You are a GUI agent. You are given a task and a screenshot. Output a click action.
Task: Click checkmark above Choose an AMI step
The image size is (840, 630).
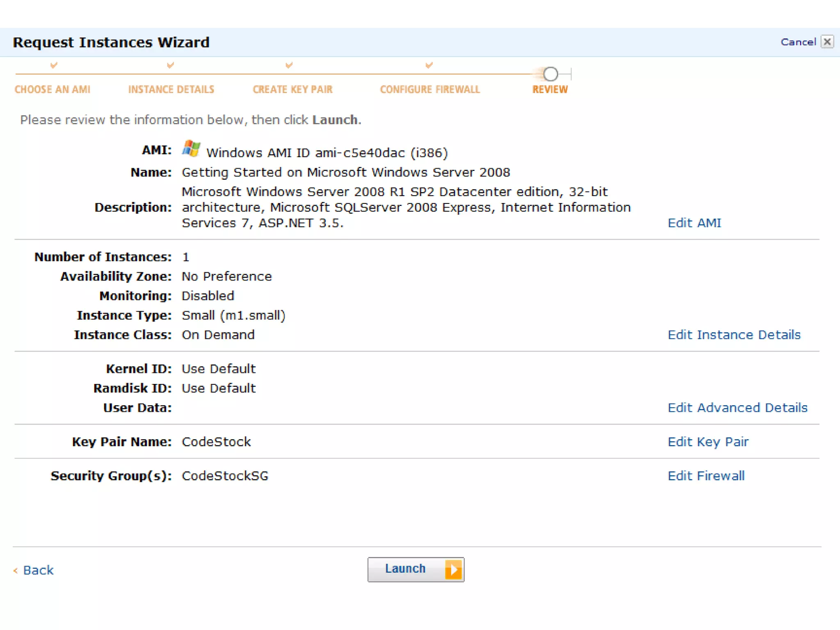tap(54, 65)
